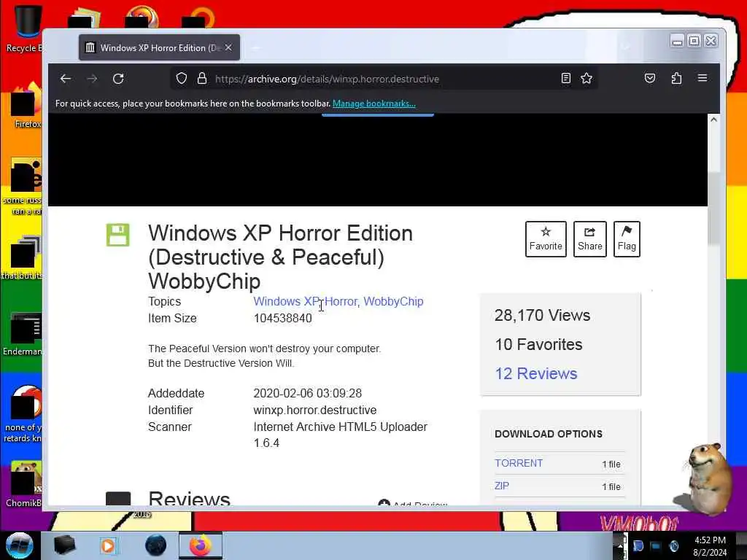Go back with the browser back arrow

(66, 79)
